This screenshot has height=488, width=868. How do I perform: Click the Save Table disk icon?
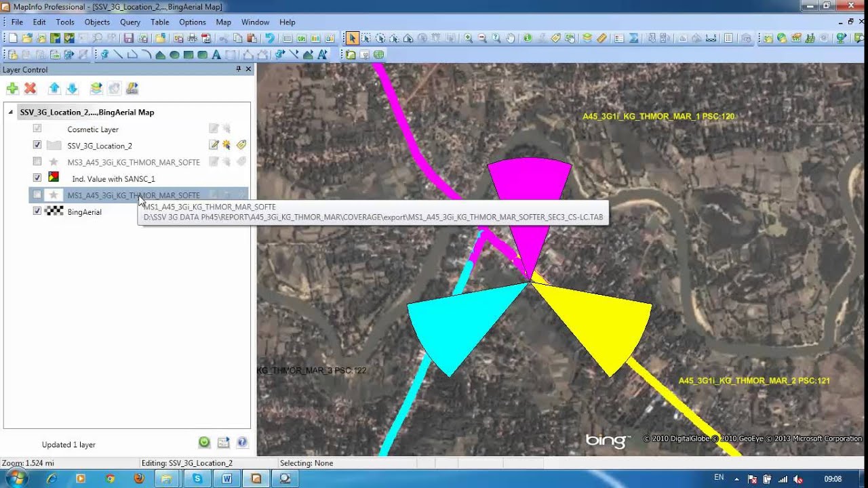pyautogui.click(x=127, y=39)
